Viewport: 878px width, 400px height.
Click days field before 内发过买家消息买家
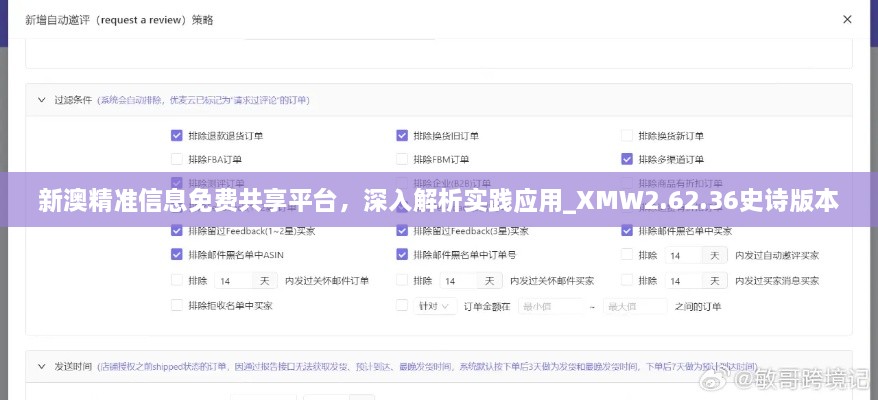[x=686, y=281]
